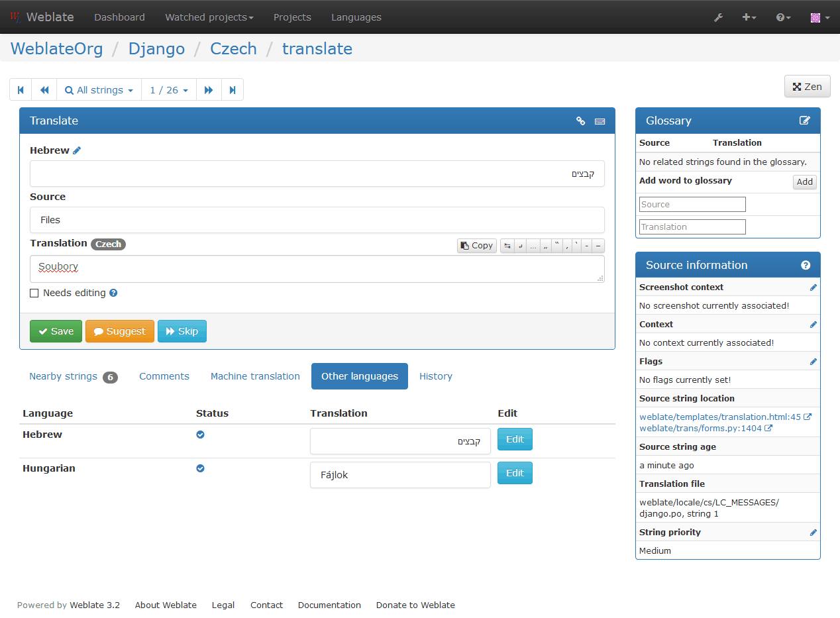Go to the previous string
This screenshot has width=840, height=618.
point(44,89)
